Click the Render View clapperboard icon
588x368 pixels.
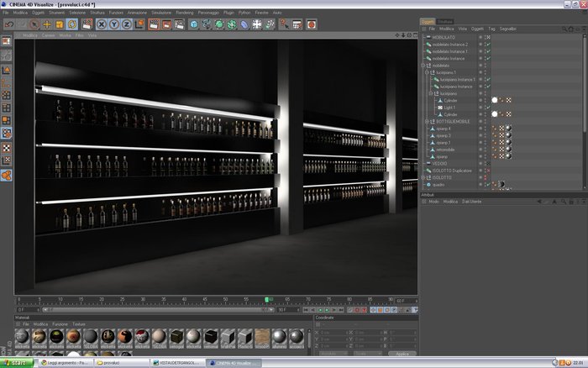click(154, 24)
